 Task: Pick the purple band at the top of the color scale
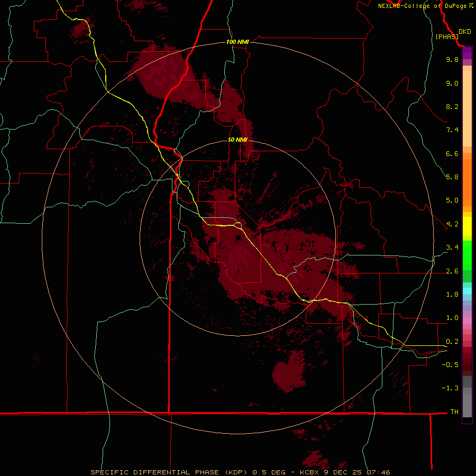[x=467, y=53]
